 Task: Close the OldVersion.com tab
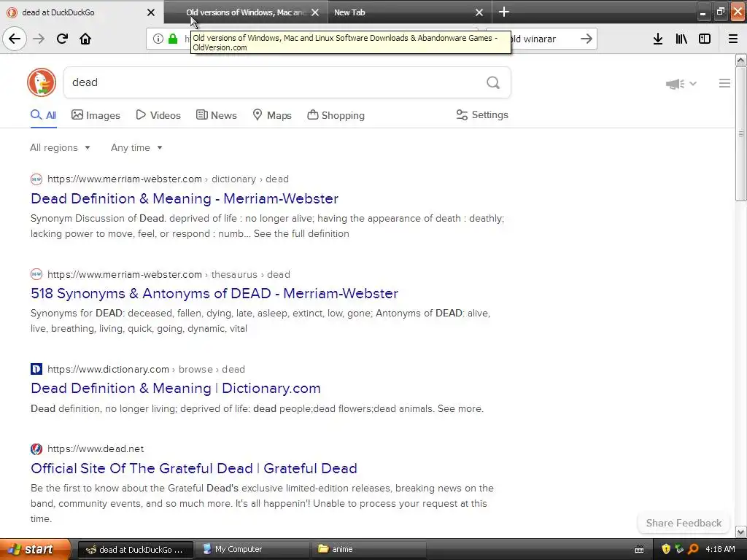[315, 12]
